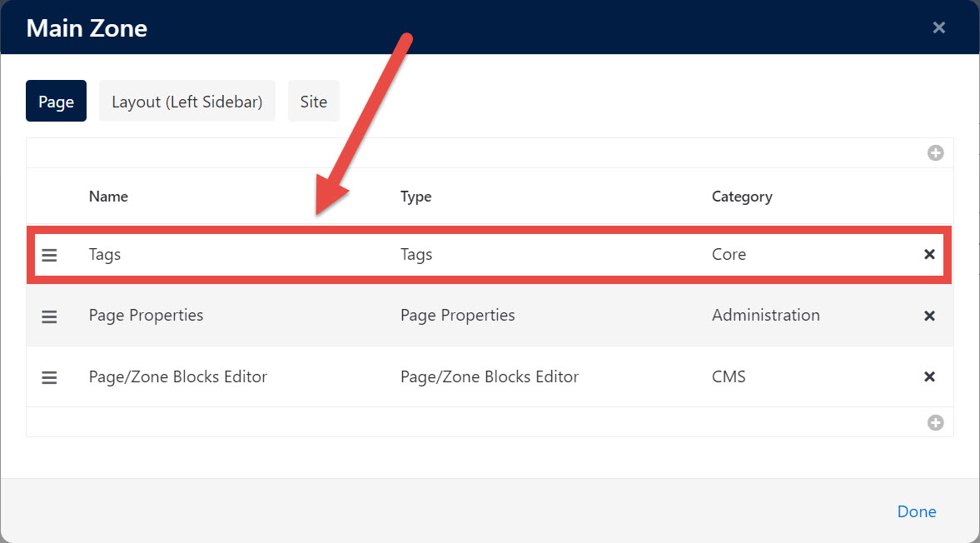This screenshot has width=980, height=543.
Task: Remove the Page/Zone Blocks Editor block
Action: pyautogui.click(x=929, y=376)
